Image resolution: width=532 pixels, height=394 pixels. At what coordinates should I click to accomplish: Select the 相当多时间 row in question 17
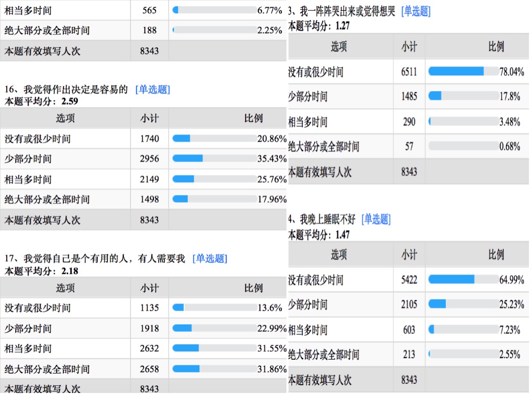pyautogui.click(x=143, y=348)
